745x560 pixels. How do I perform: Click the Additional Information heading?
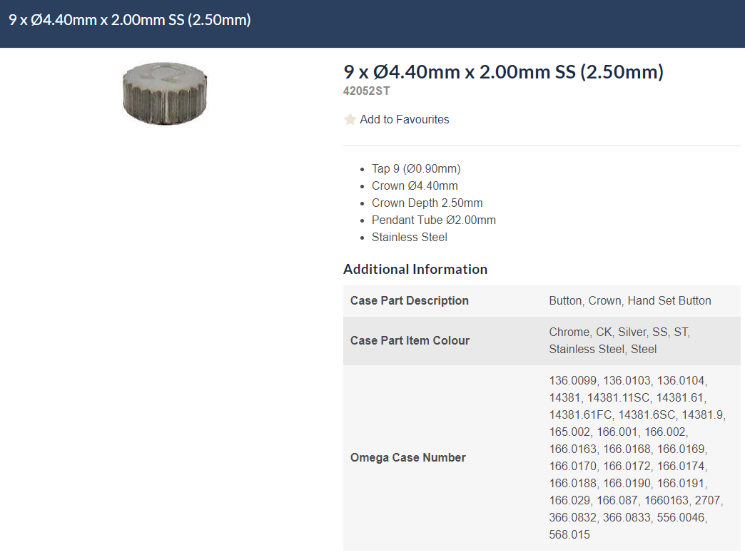(x=415, y=270)
